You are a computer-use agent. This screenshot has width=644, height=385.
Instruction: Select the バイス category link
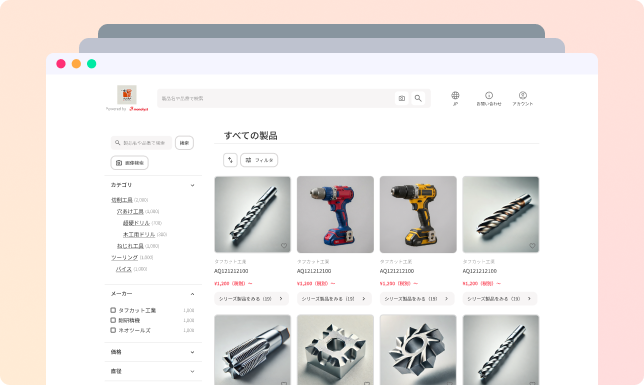coord(124,269)
